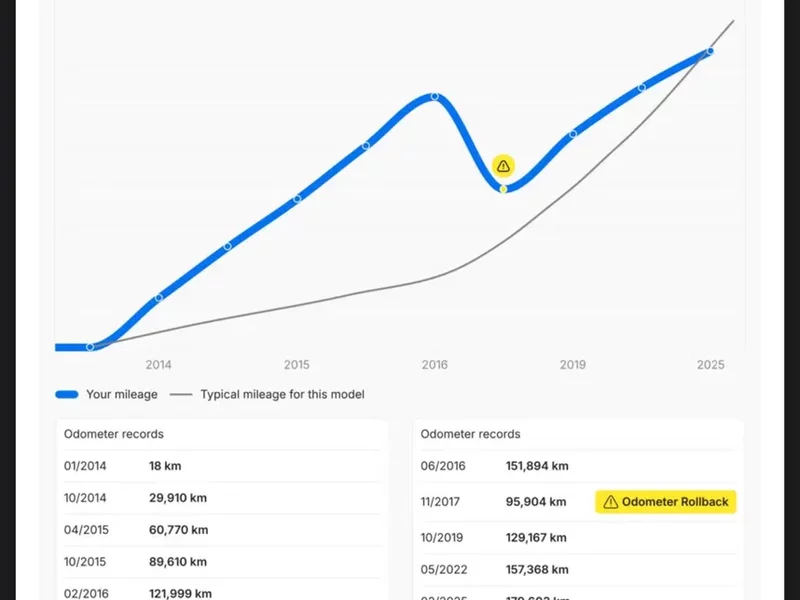Click the Your mileage legend label
The width and height of the screenshot is (800, 600).
[121, 395]
